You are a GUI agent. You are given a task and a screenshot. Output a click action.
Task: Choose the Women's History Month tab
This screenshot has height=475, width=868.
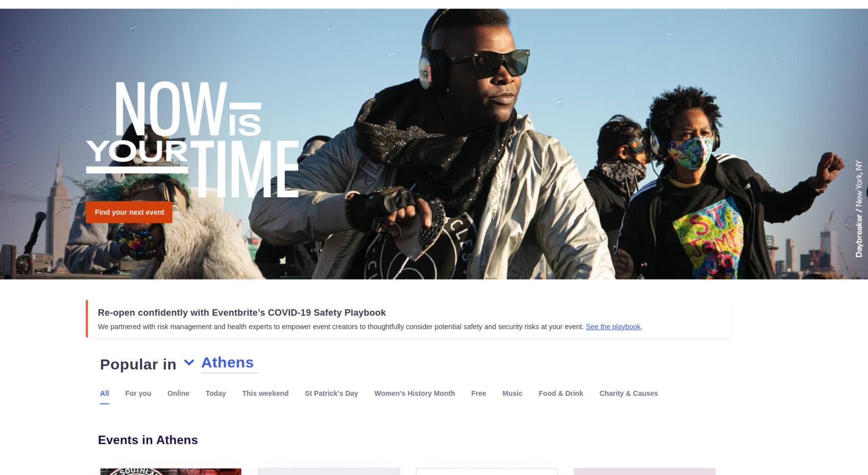click(415, 394)
